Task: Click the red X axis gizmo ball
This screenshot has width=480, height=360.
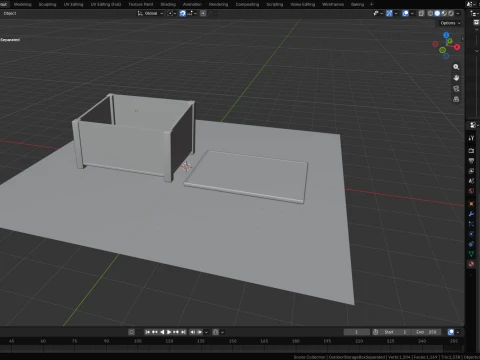Action: click(457, 47)
